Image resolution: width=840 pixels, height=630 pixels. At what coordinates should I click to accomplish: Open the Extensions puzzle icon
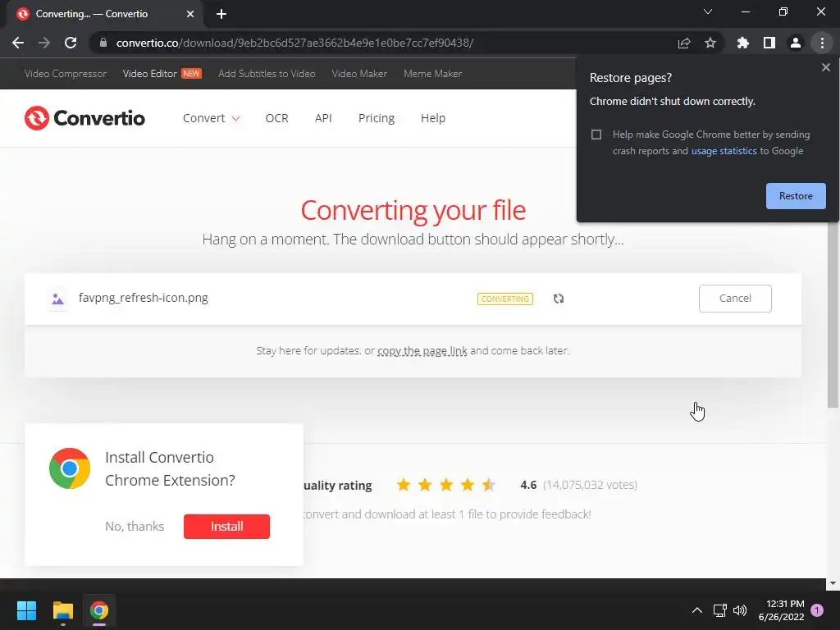[x=743, y=43]
